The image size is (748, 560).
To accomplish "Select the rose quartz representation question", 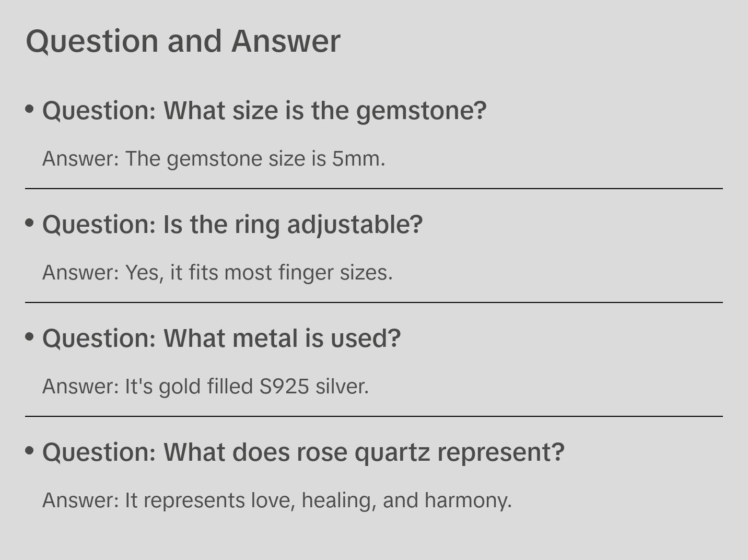I will coord(303,452).
